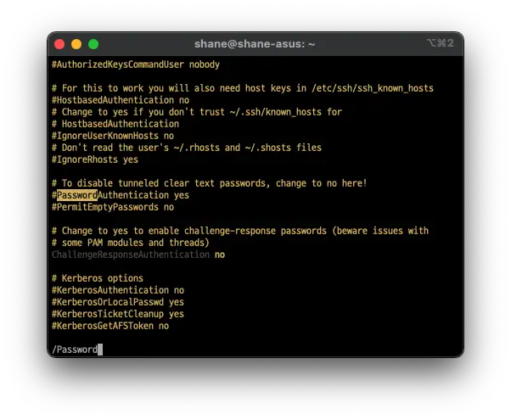Click the line #KerberosGetAFSToken no
The image size is (511, 420).
110,326
